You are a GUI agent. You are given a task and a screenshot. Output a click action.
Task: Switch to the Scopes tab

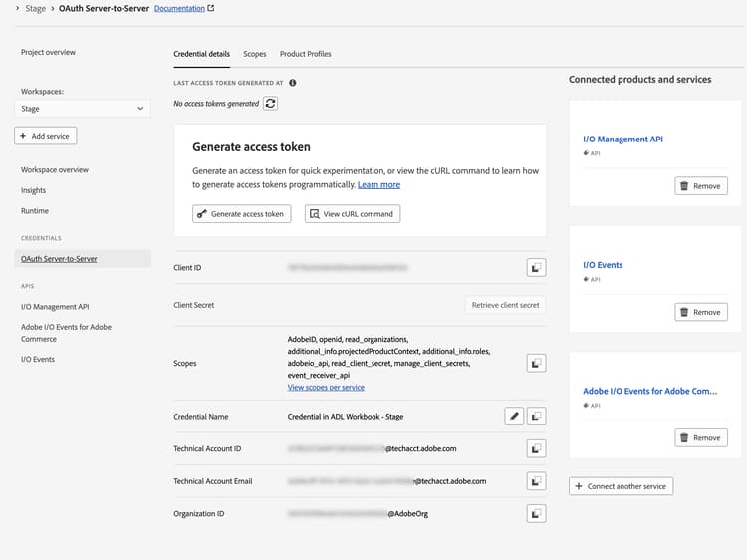click(254, 54)
